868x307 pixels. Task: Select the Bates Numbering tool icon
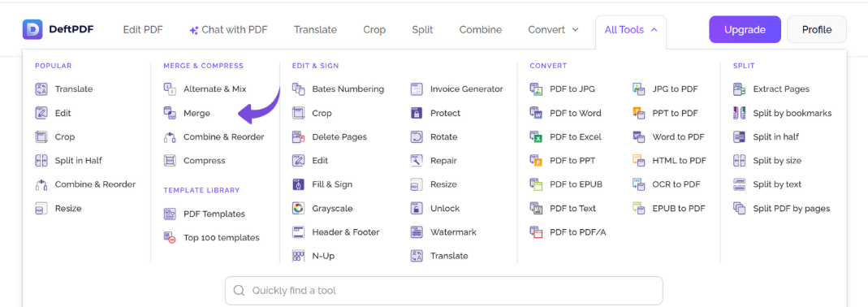click(x=299, y=89)
